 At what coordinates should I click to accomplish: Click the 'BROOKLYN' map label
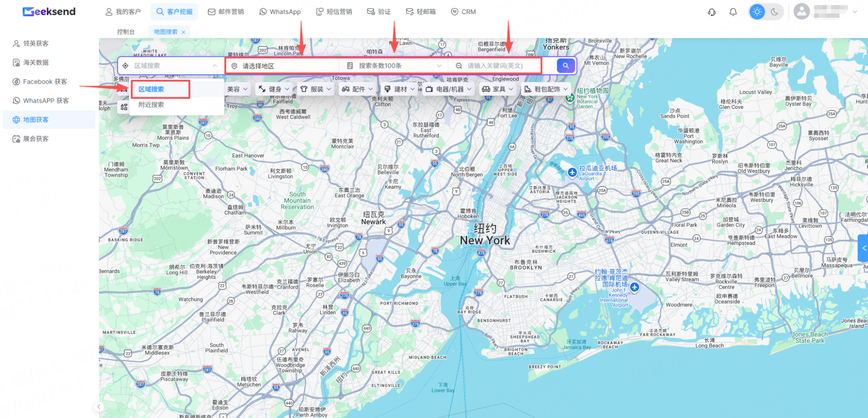point(526,268)
